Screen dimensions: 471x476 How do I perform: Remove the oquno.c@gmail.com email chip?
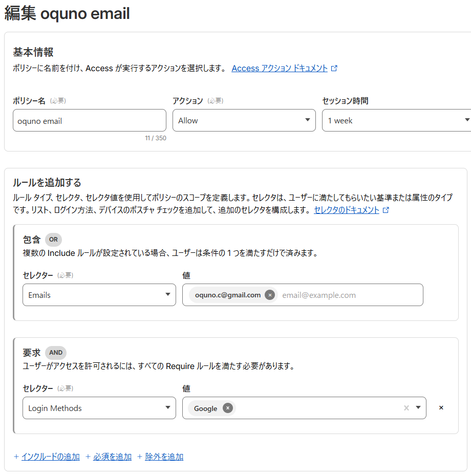click(270, 295)
